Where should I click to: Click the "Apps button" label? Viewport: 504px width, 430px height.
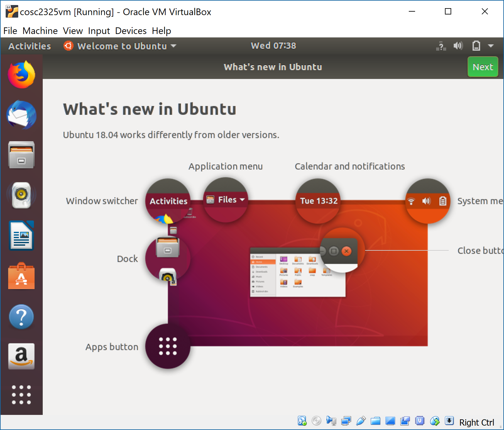pos(112,347)
